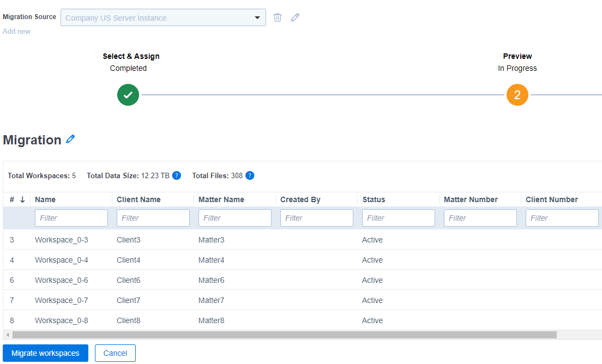The height and width of the screenshot is (364, 602).
Task: Click the Migration heading text
Action: (x=32, y=140)
